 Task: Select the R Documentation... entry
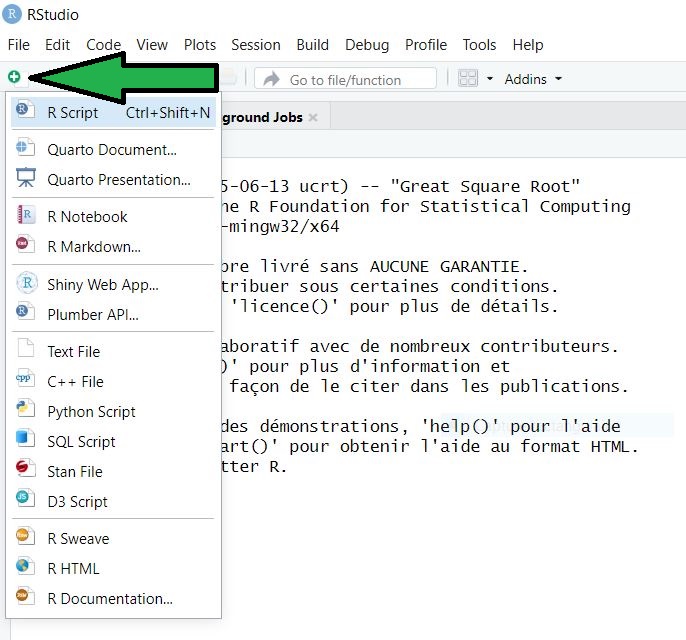(x=113, y=598)
